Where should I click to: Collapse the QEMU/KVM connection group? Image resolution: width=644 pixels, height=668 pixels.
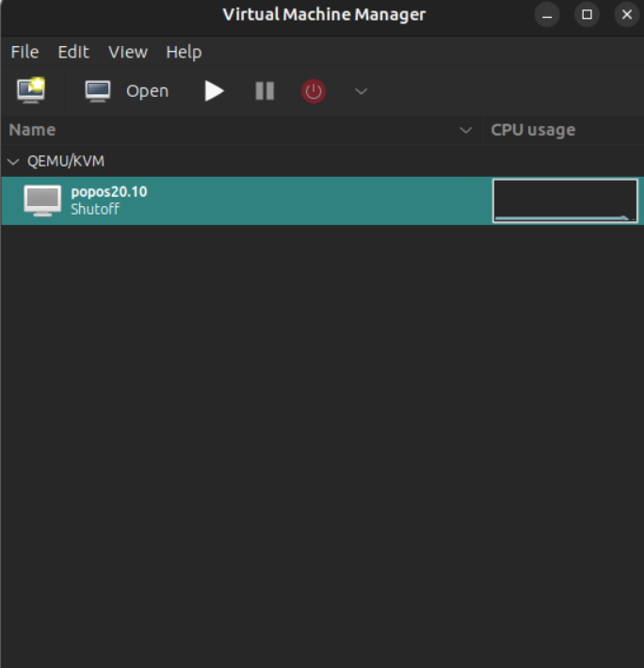pyautogui.click(x=13, y=161)
